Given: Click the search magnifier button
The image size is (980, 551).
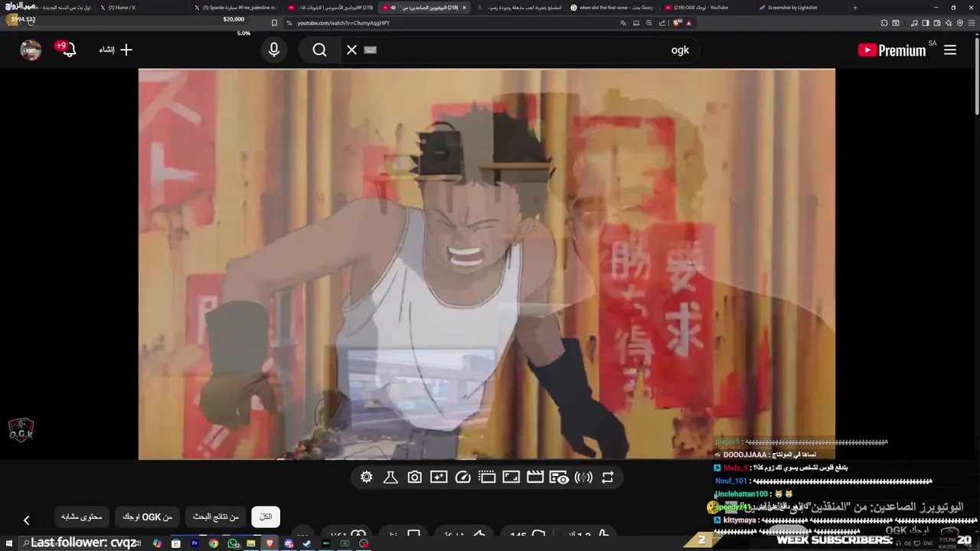Looking at the screenshot, I should (x=319, y=50).
